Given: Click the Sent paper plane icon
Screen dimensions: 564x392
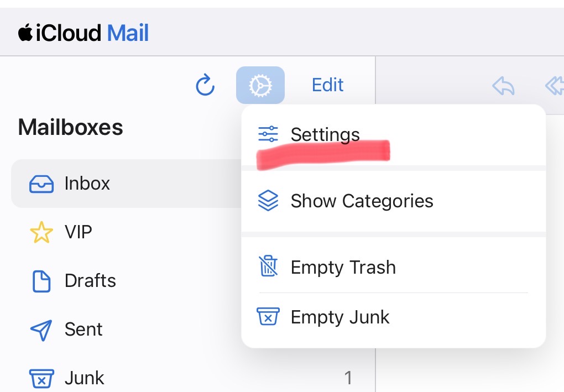Looking at the screenshot, I should 41,330.
